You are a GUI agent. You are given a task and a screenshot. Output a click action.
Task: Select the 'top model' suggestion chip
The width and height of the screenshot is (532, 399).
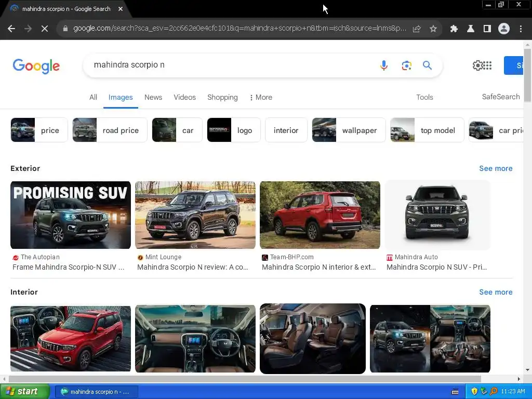[427, 130]
